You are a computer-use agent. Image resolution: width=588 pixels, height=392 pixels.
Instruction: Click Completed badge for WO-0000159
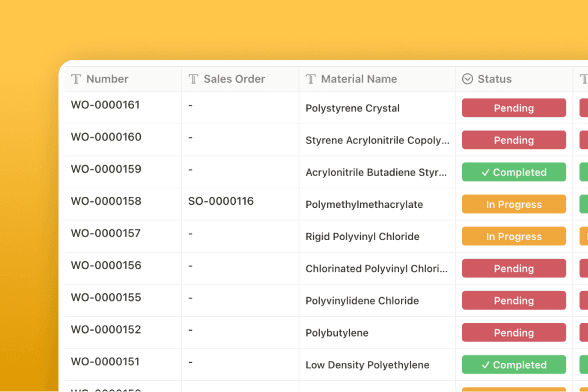click(514, 172)
